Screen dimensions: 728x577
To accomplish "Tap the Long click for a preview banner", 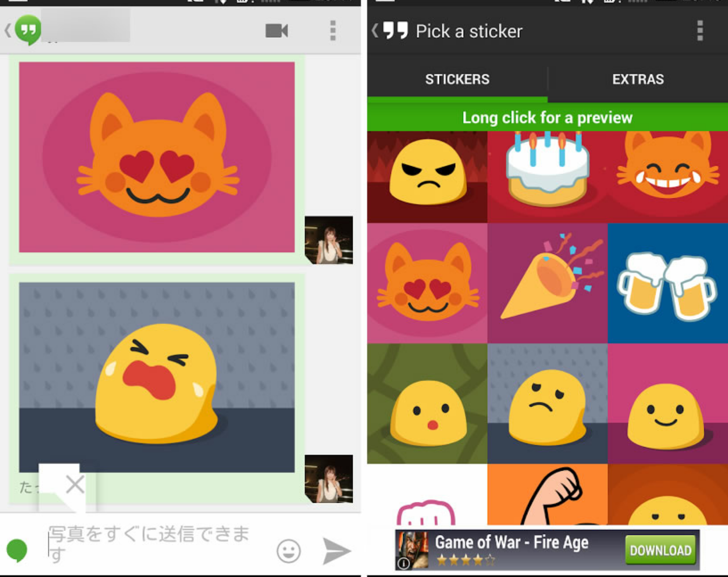I will pos(548,117).
